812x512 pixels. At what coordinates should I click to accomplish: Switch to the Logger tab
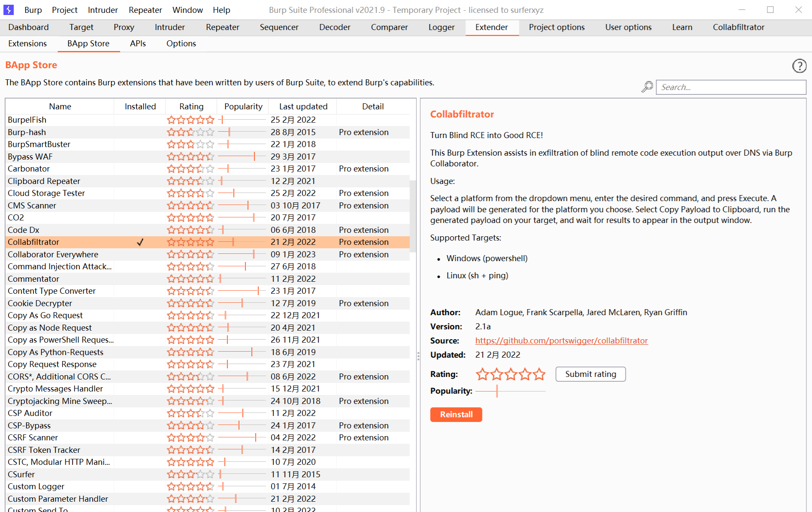(x=441, y=27)
